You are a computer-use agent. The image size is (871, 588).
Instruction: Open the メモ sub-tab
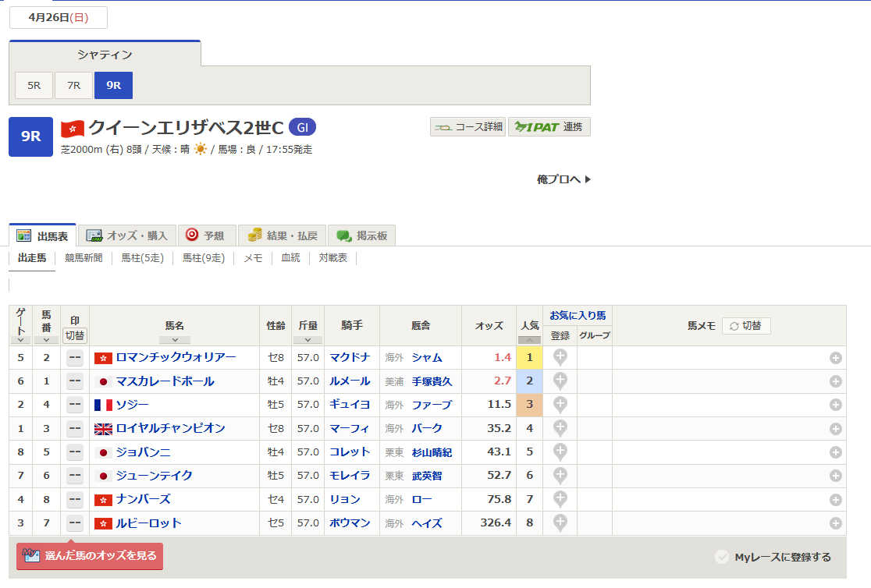[254, 257]
